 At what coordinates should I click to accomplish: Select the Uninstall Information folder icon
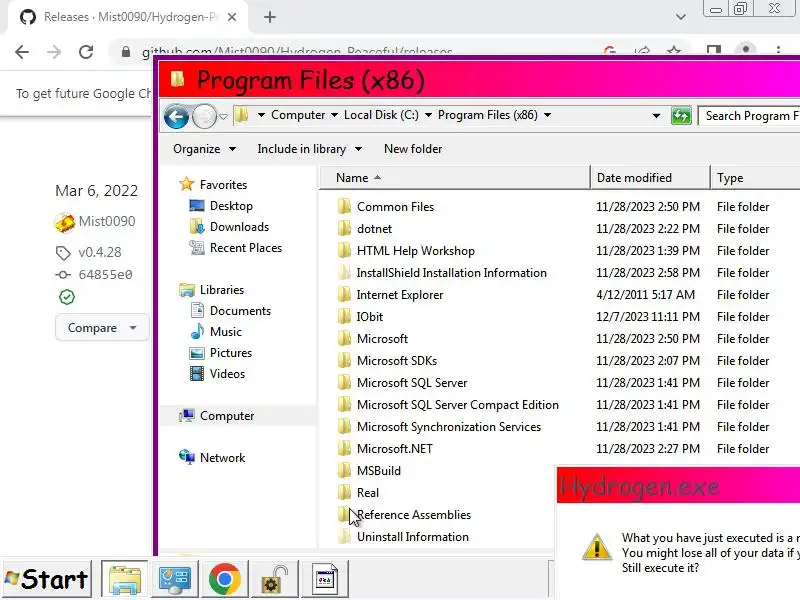pyautogui.click(x=344, y=536)
